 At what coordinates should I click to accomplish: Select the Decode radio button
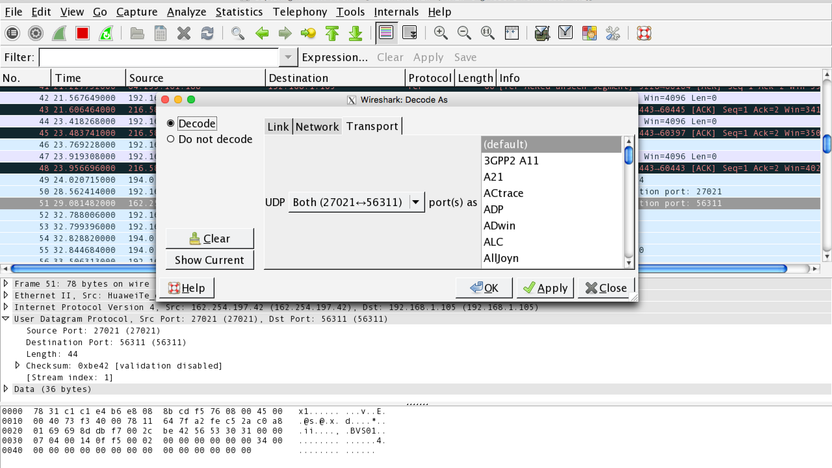170,123
